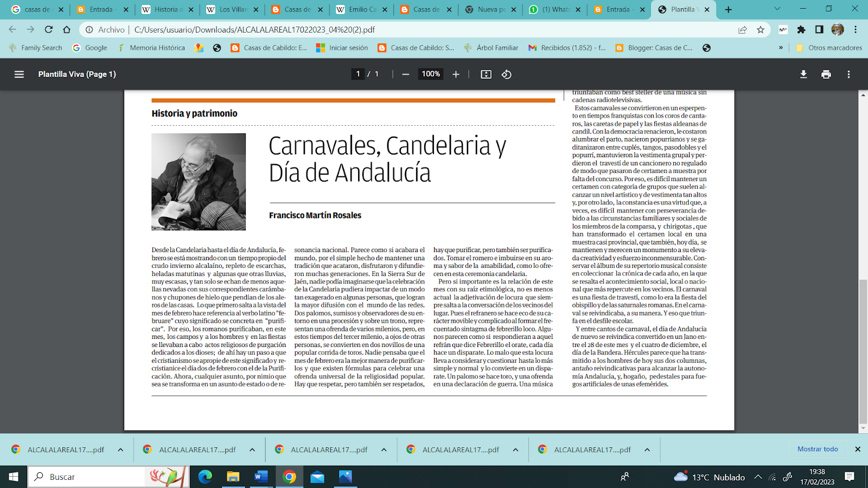This screenshot has height=488, width=868.
Task: Open the Chrome three-dot menu
Action: (x=856, y=30)
